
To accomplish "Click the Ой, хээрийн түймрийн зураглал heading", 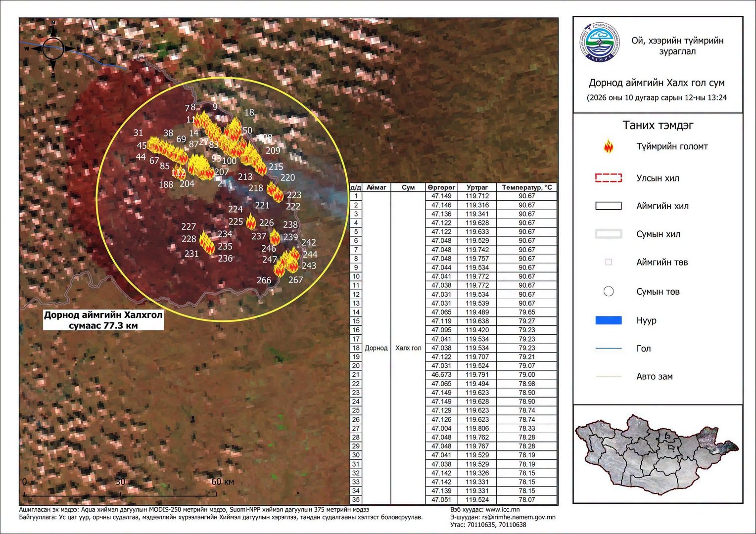I will [677, 45].
